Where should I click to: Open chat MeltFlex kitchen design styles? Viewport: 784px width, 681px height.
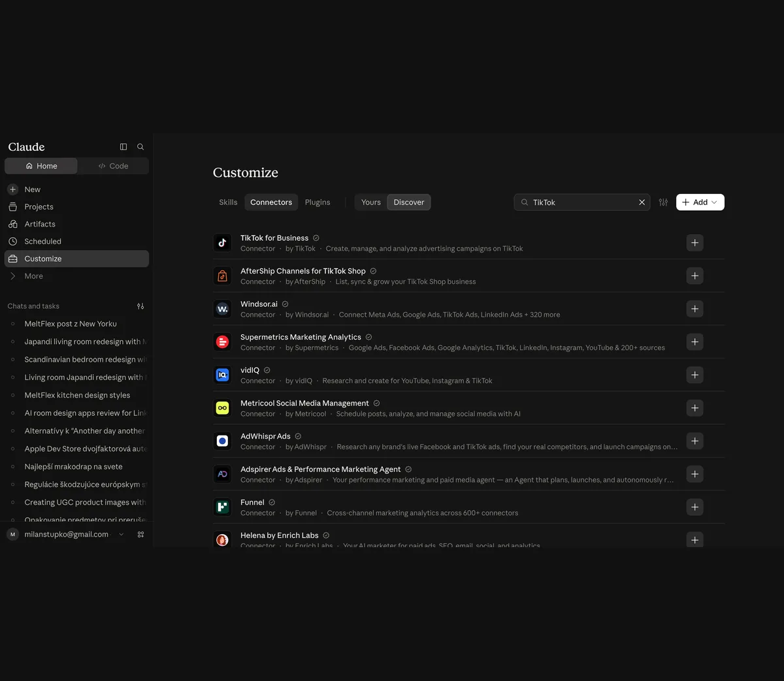click(x=76, y=395)
